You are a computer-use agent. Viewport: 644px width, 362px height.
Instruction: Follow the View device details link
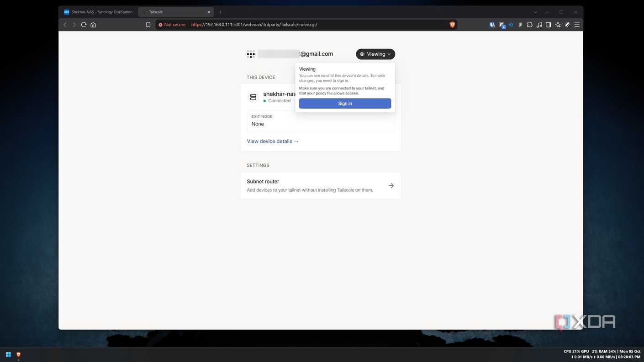(273, 142)
